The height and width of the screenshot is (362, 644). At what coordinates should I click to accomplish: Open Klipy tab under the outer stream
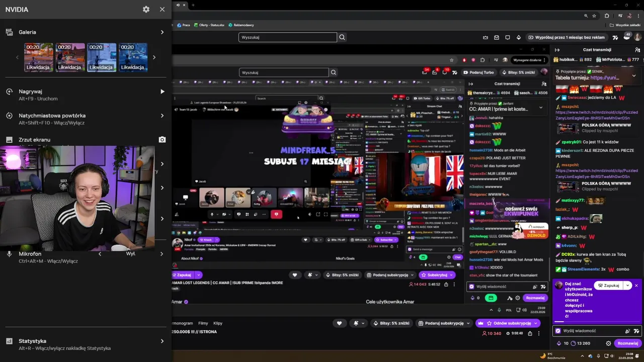pos(218,323)
